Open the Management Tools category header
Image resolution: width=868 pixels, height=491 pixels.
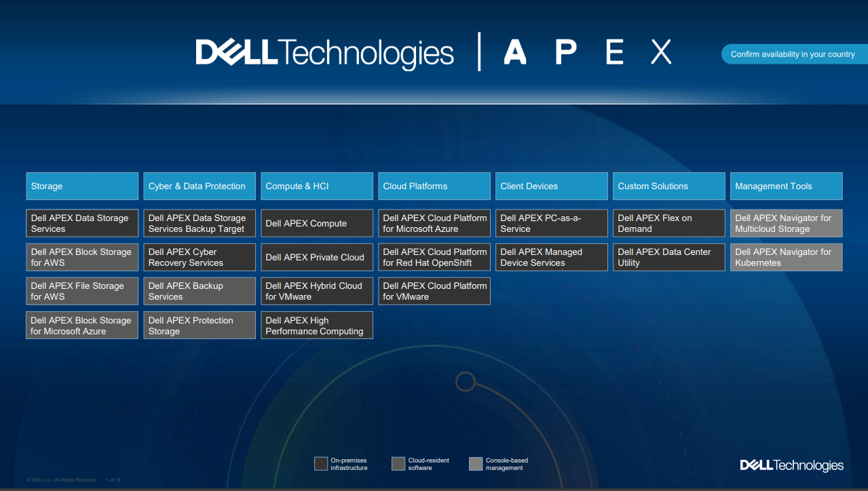coord(786,186)
